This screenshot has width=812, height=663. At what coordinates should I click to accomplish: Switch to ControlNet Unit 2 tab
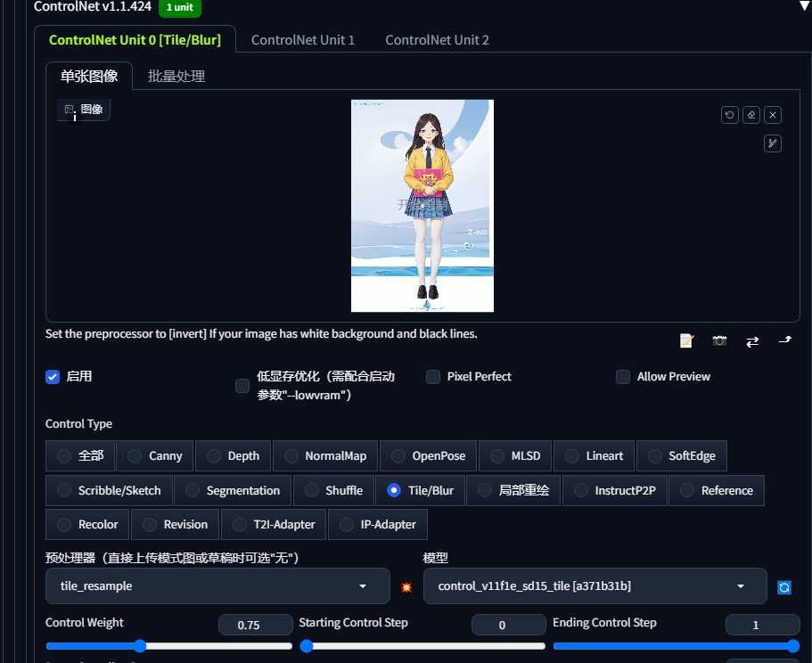pyautogui.click(x=437, y=40)
